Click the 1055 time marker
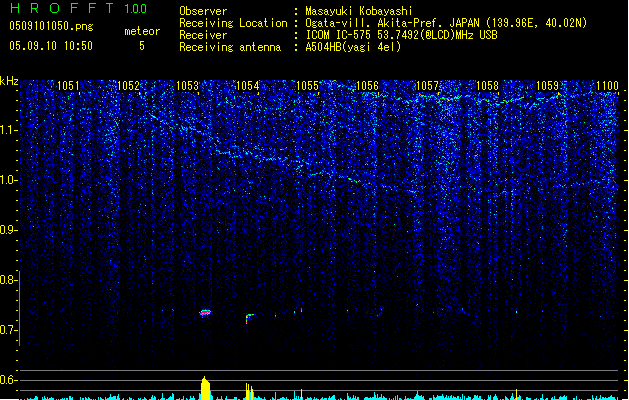The height and width of the screenshot is (400, 629). pyautogui.click(x=307, y=85)
